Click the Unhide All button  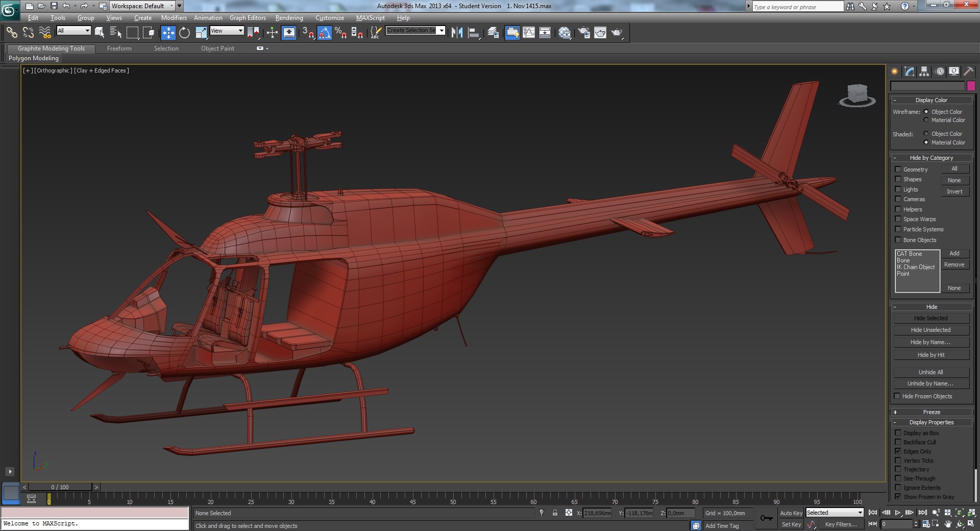(x=930, y=372)
